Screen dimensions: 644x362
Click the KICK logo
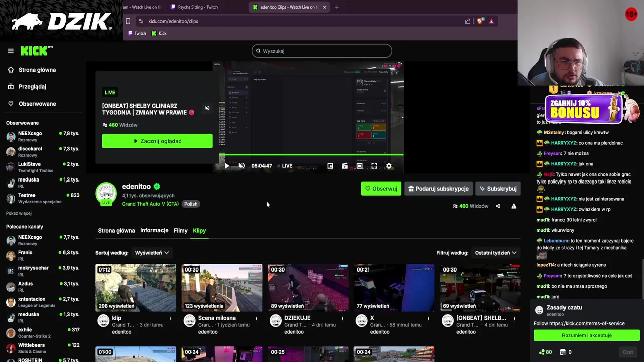(36, 51)
